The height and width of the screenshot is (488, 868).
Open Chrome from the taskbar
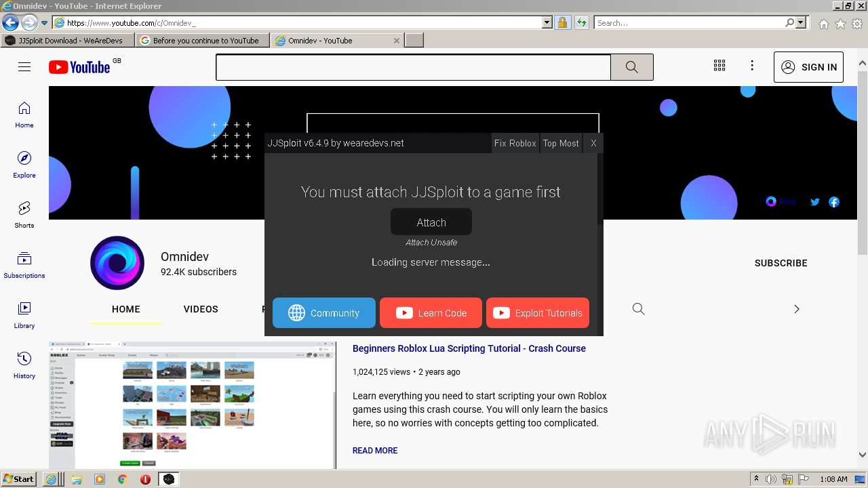click(123, 479)
